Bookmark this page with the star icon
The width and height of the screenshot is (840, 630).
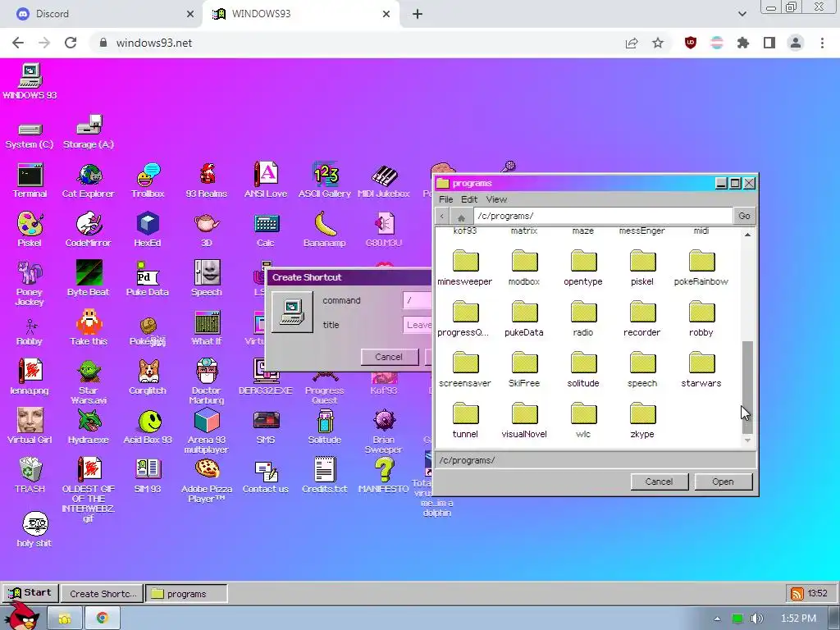point(658,43)
